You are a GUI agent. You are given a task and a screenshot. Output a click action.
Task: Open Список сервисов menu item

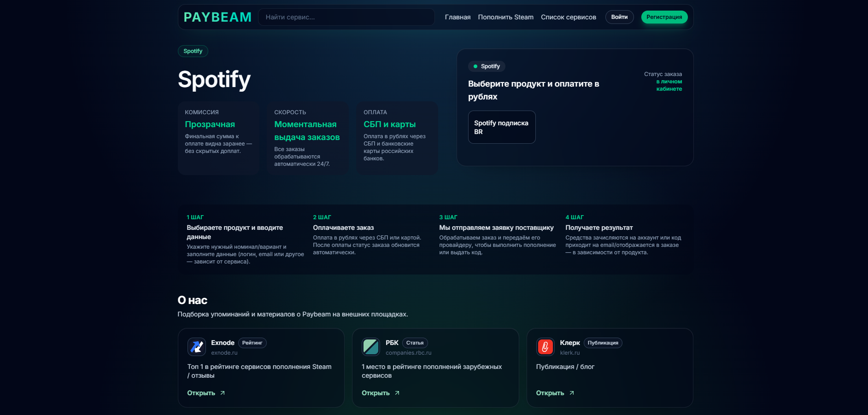click(x=568, y=17)
